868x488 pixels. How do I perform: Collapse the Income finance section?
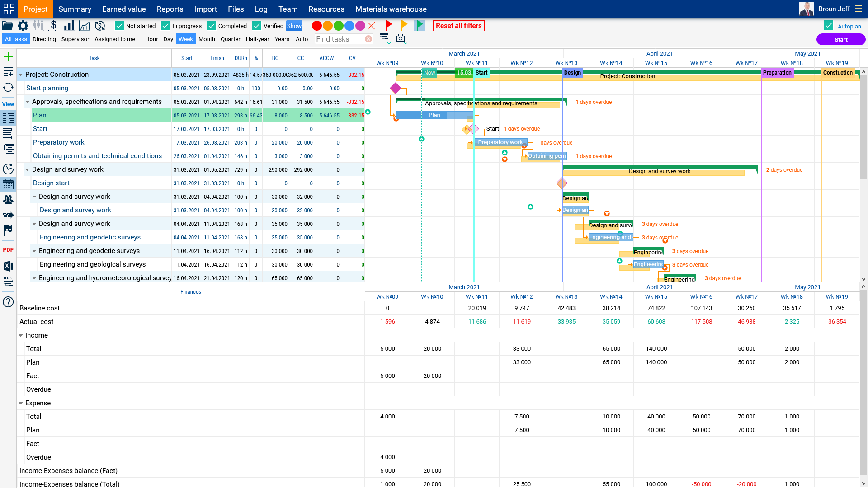(x=20, y=335)
